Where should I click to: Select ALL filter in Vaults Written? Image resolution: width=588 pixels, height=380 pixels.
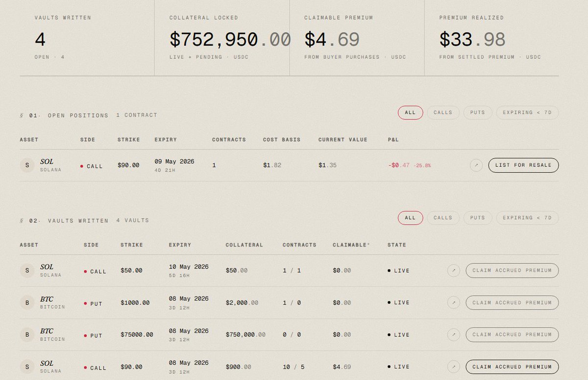[x=410, y=218]
